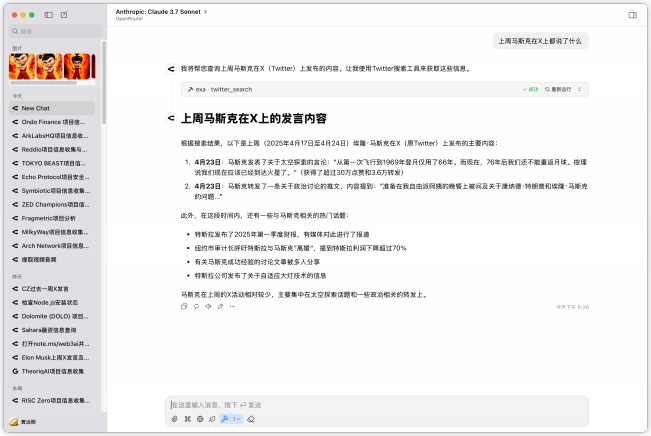
Task: Open the Arch Network conversation
Action: (52, 245)
